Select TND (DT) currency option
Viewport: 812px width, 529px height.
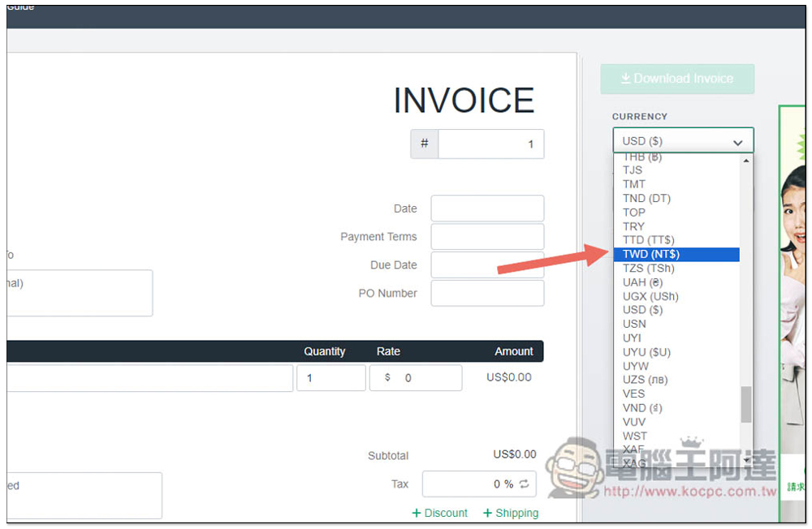coord(676,198)
